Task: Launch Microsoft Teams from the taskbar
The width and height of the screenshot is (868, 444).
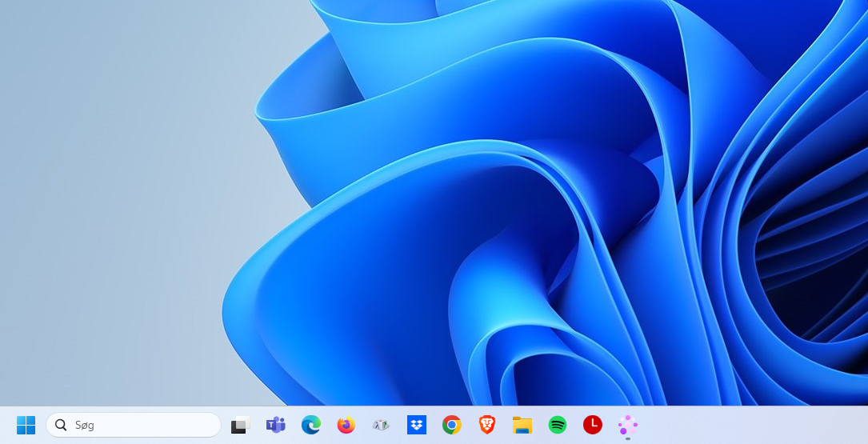Action: point(276,425)
